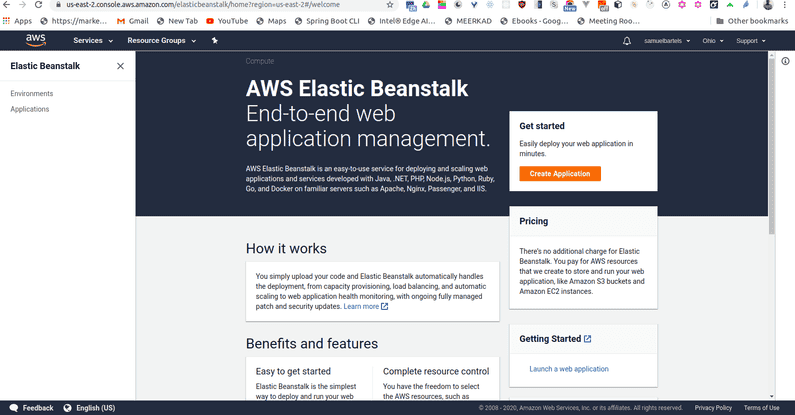Click the page vertical scrollbar thumb

tap(772, 144)
